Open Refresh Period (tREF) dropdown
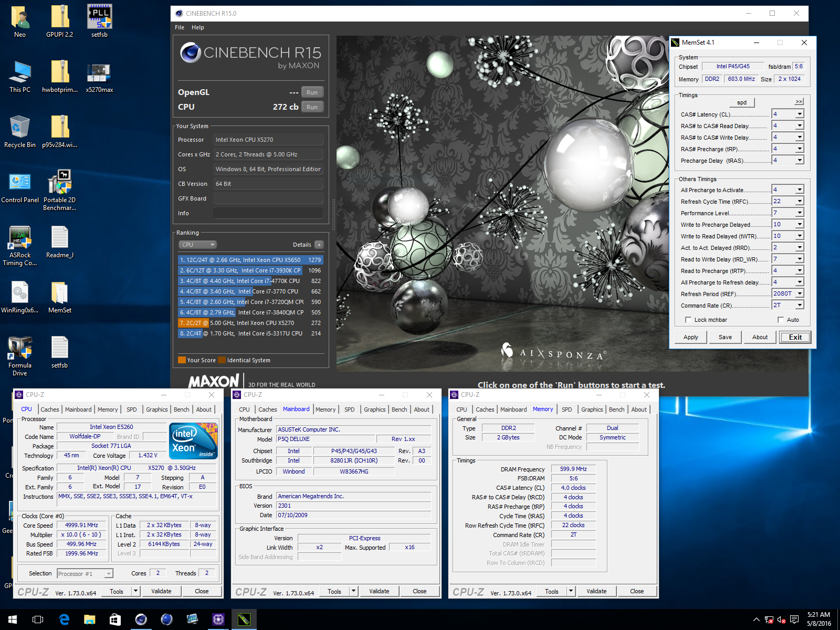 (x=800, y=293)
